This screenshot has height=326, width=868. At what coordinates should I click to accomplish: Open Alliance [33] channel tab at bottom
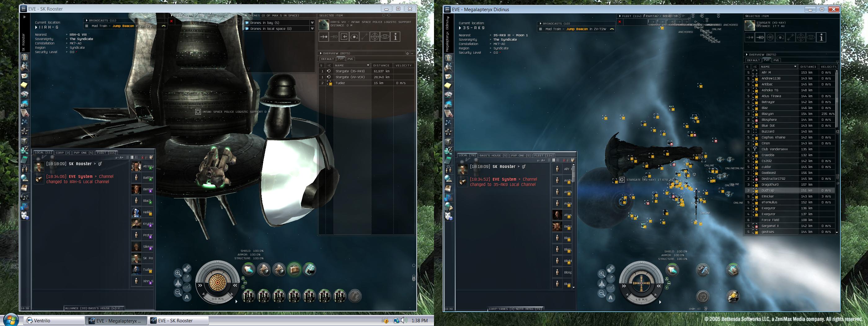pyautogui.click(x=94, y=308)
